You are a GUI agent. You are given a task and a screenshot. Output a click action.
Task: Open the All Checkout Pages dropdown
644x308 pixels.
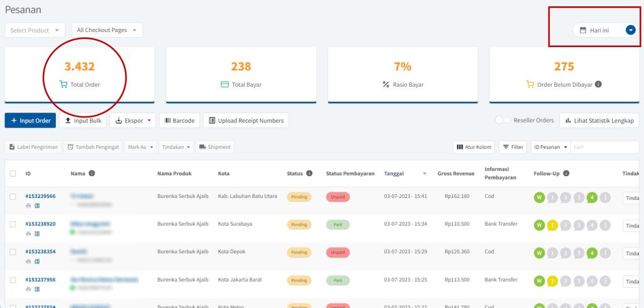coord(107,30)
